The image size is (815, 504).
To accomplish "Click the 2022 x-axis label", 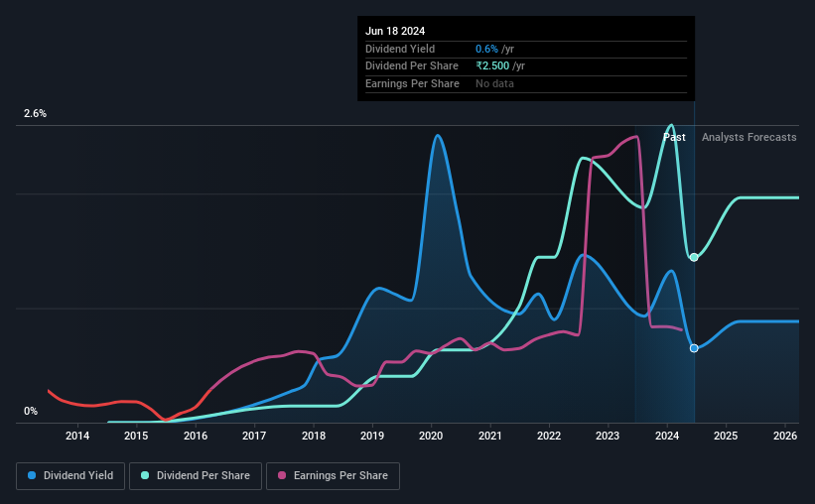I will tap(549, 436).
